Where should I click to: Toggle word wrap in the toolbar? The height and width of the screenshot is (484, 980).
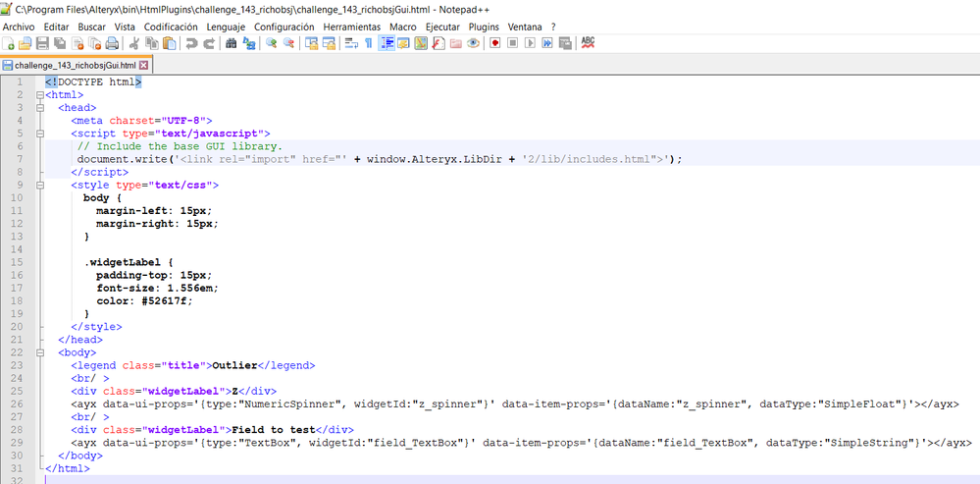(x=351, y=43)
